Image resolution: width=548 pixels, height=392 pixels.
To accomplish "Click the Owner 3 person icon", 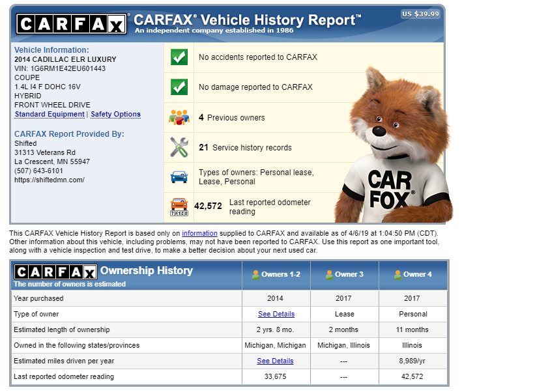I will tap(330, 274).
